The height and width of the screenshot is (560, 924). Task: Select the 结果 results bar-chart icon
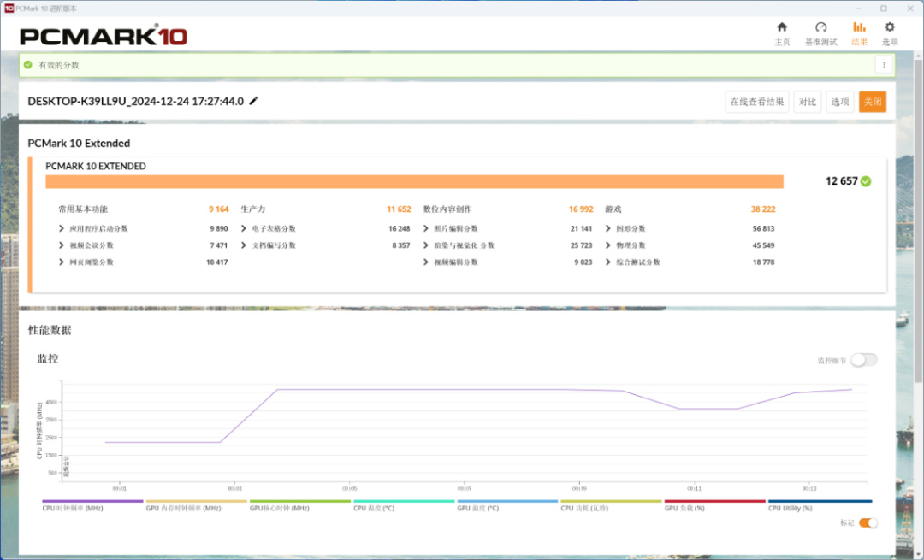coord(859,27)
